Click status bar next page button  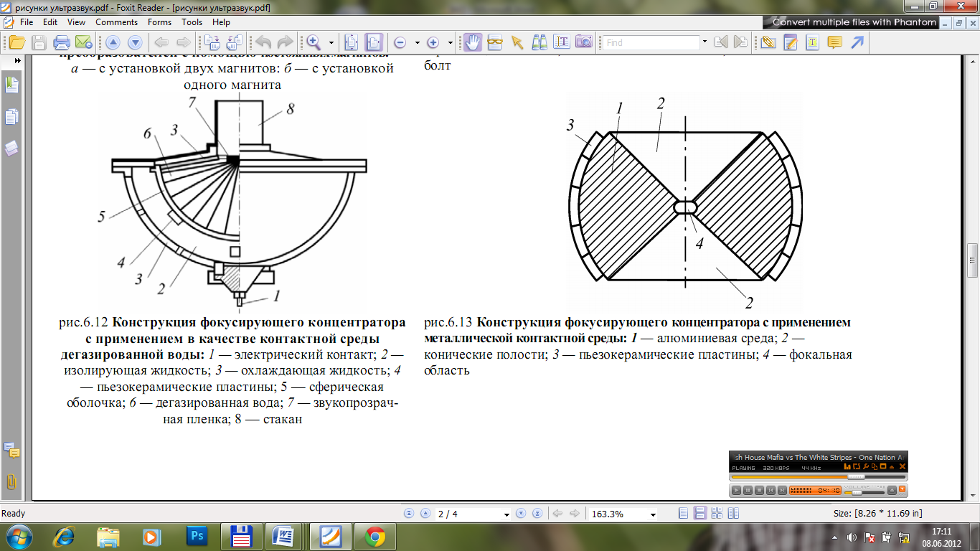click(521, 514)
